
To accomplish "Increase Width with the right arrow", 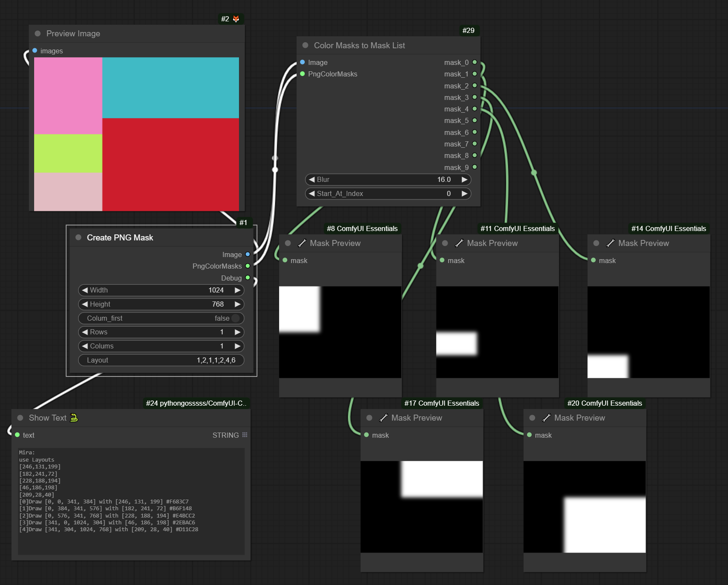I will pos(237,290).
